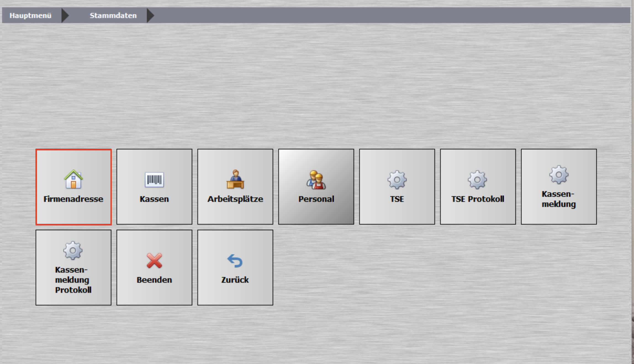Select the barcode icon for Kassen

coord(154,180)
